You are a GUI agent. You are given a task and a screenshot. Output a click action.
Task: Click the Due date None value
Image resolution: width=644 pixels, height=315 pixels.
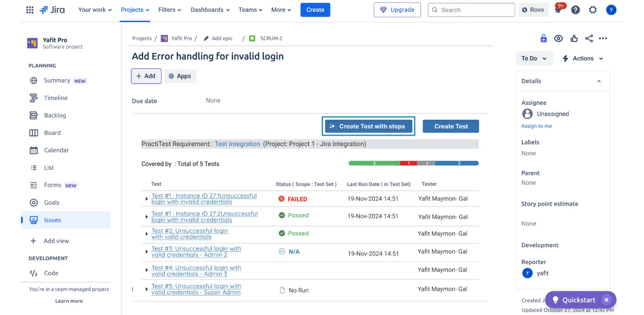(213, 100)
